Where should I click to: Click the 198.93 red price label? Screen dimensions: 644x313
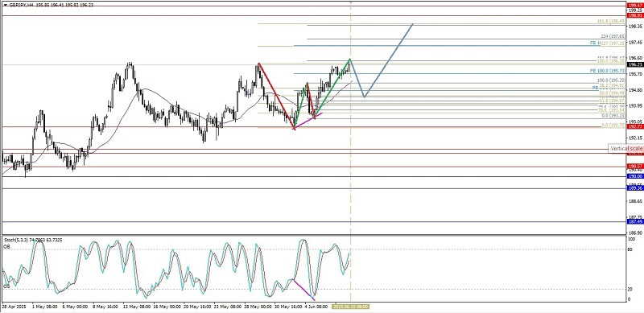[x=635, y=14]
